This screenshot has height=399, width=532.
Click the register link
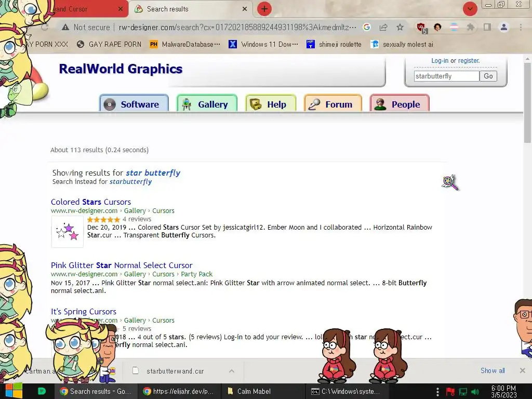(x=469, y=61)
